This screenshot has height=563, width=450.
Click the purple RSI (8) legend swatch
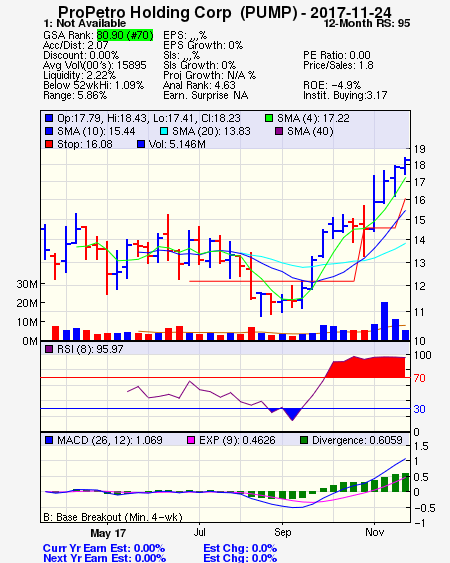49,349
